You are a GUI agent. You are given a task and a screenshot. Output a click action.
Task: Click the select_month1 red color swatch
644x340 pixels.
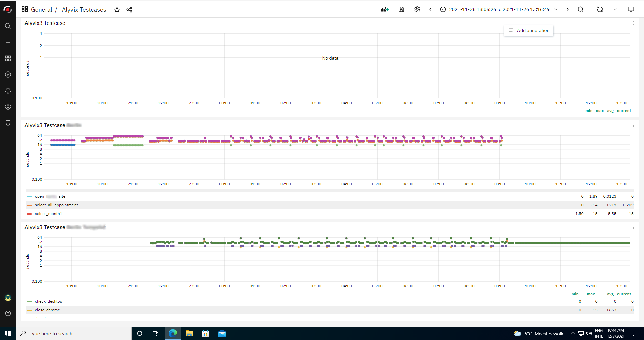(29, 214)
